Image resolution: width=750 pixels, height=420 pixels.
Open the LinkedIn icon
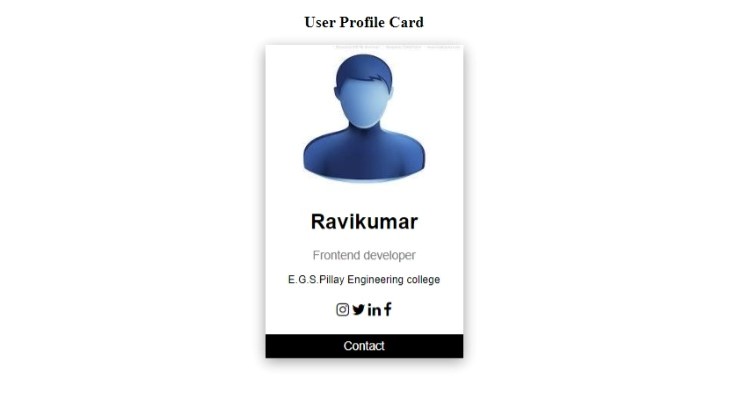click(375, 310)
